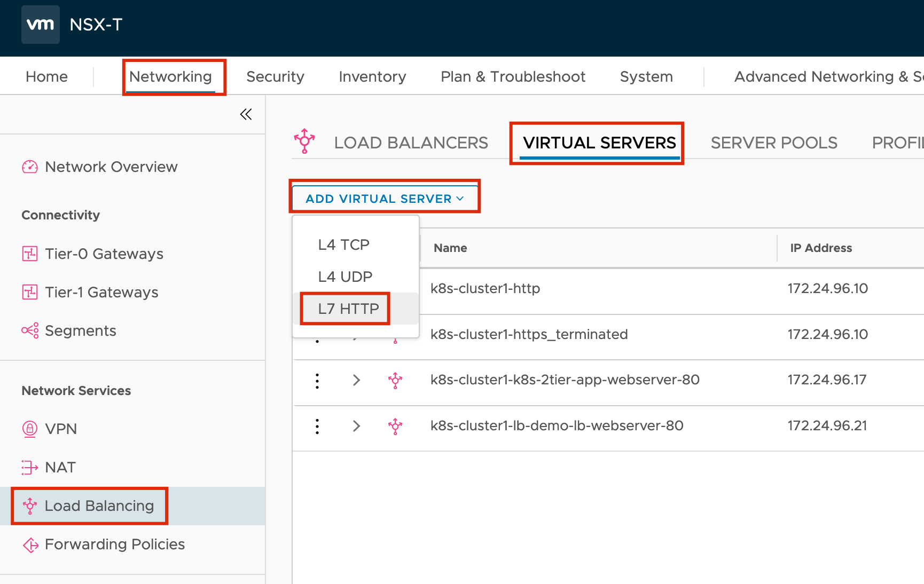Image resolution: width=924 pixels, height=584 pixels.
Task: Click the 172.24.96.10 address in the k8s-cluster1-http row
Action: (828, 288)
